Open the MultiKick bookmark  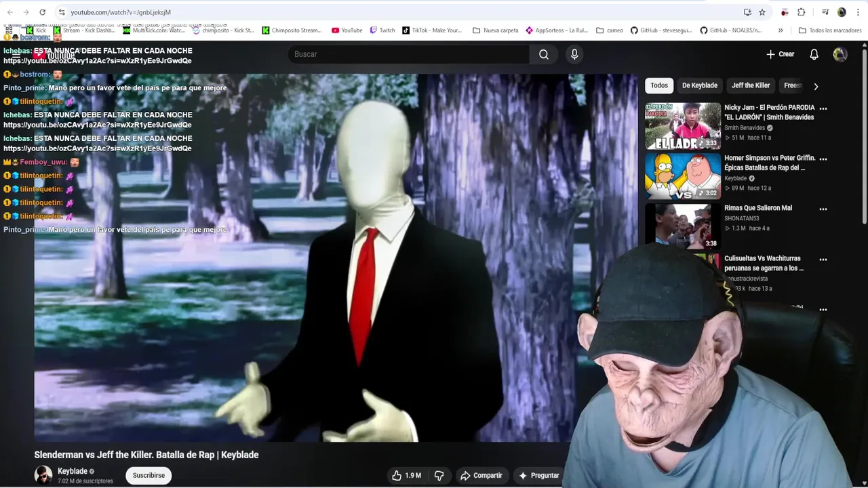pyautogui.click(x=154, y=30)
